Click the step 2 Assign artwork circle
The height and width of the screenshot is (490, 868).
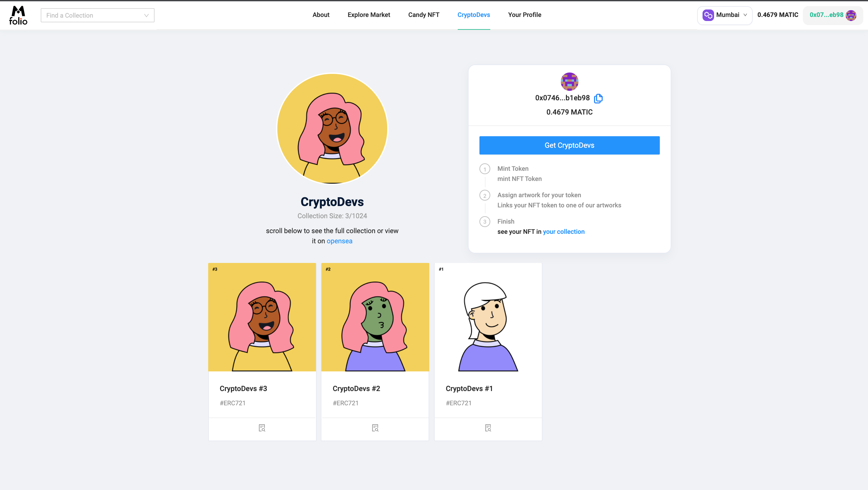point(485,195)
